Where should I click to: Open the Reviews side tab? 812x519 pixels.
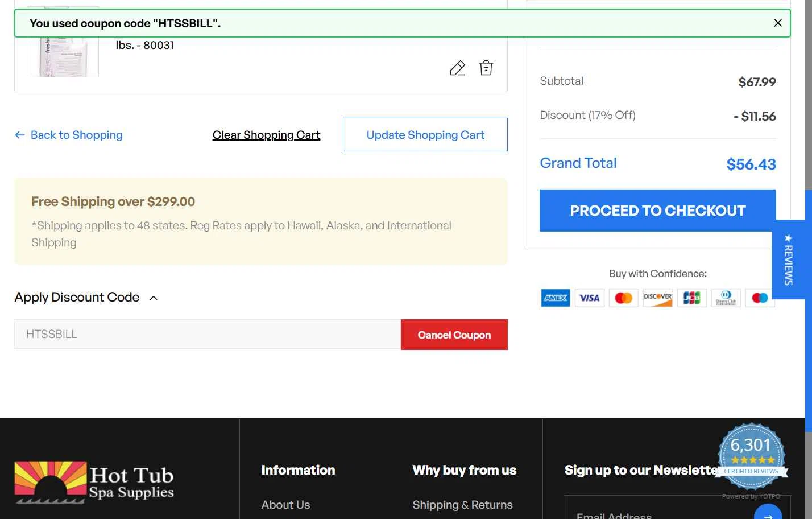coord(789,259)
